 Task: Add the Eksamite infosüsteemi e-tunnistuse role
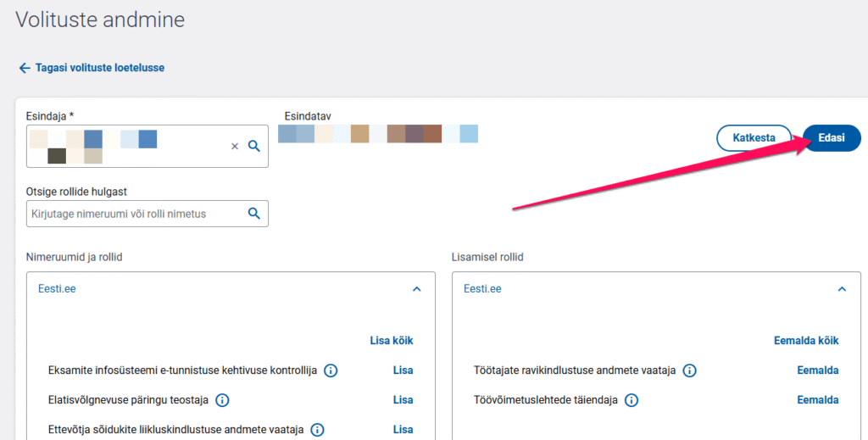[403, 370]
